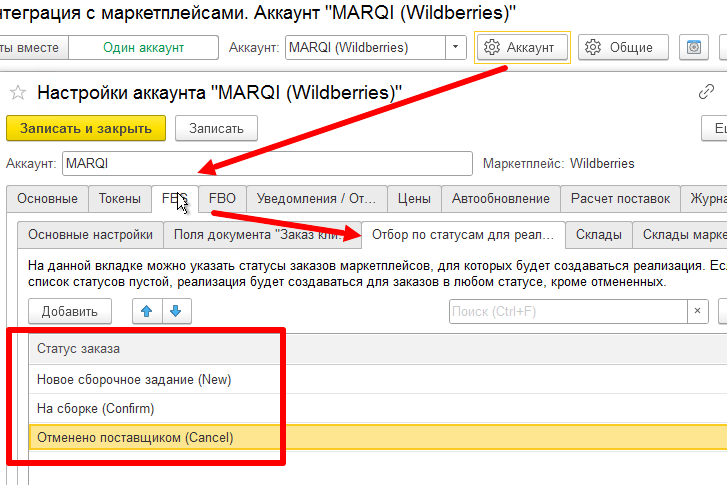Clear the search field with the X button
Viewport: 727px width, 485px height.
coord(697,312)
